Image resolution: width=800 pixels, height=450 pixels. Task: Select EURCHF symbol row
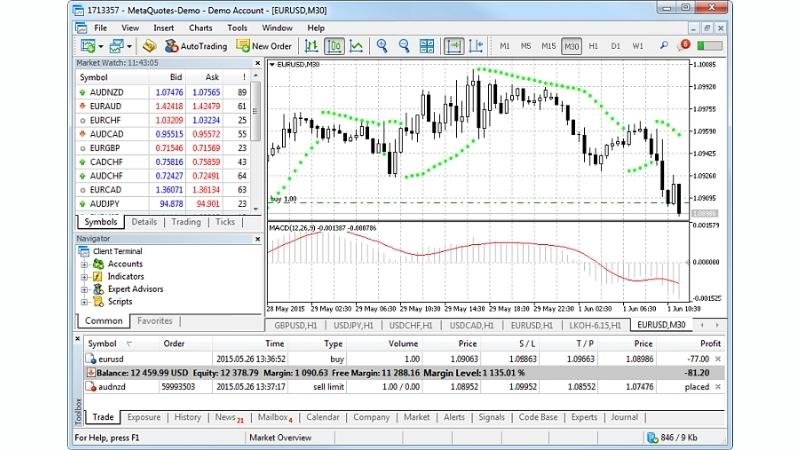coord(163,120)
